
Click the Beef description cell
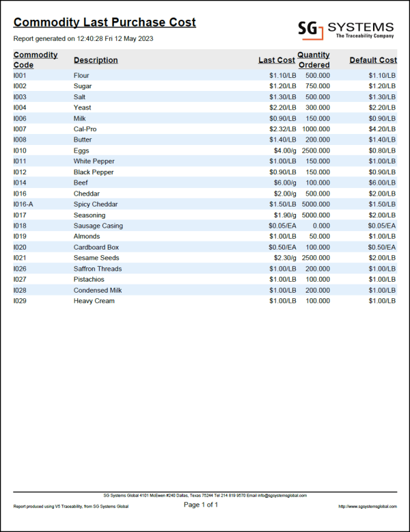(x=81, y=183)
